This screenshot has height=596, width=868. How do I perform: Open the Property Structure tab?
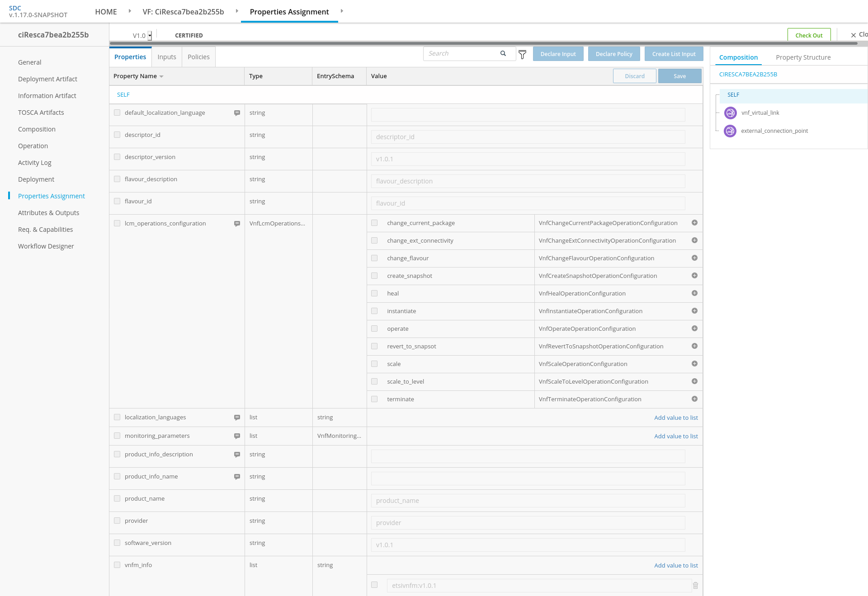[803, 57]
